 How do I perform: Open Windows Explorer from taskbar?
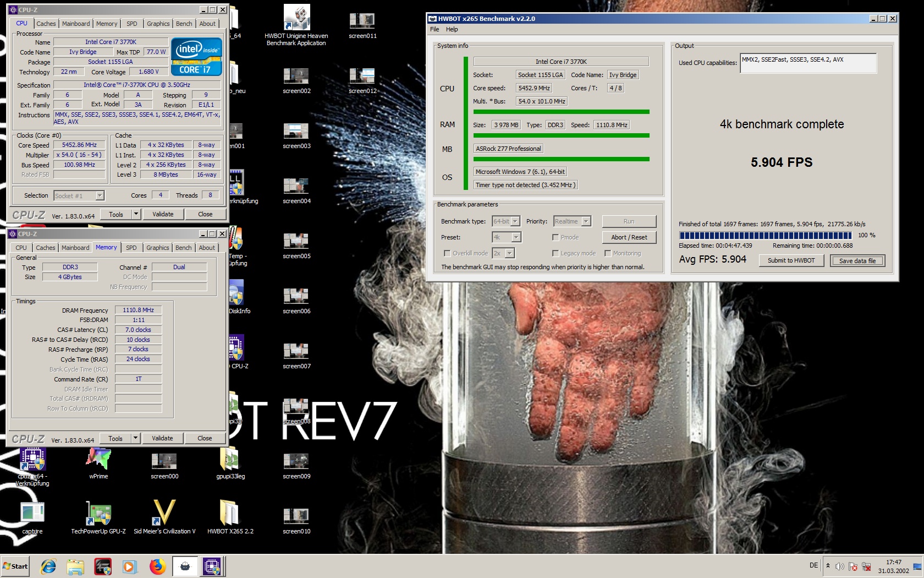[75, 566]
